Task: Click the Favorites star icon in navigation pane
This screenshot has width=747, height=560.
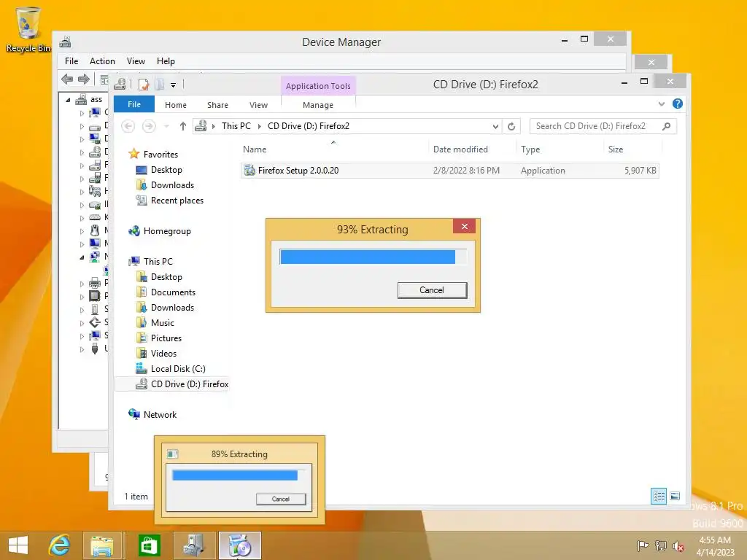Action: tap(134, 154)
